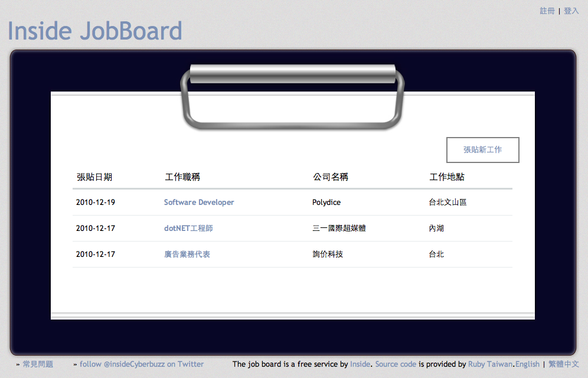This screenshot has width=588, height=378.
Task: Open the 常見問題 FAQ link
Action: point(38,364)
